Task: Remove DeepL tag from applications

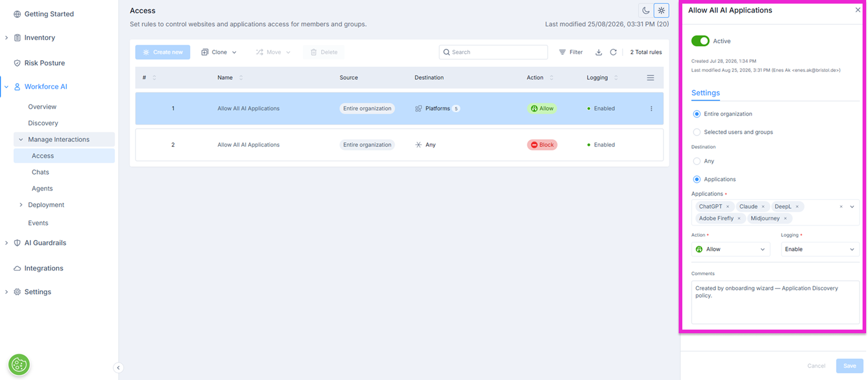Action: [797, 207]
